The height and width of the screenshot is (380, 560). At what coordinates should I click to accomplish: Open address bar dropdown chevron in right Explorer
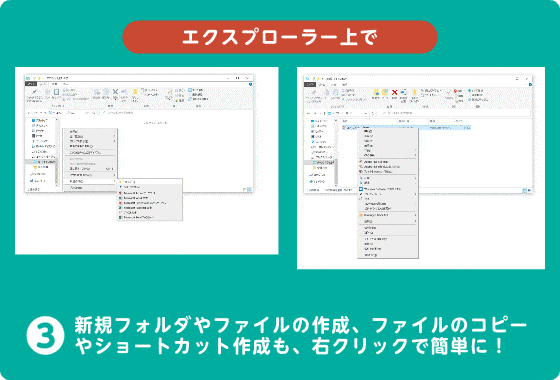click(x=366, y=113)
